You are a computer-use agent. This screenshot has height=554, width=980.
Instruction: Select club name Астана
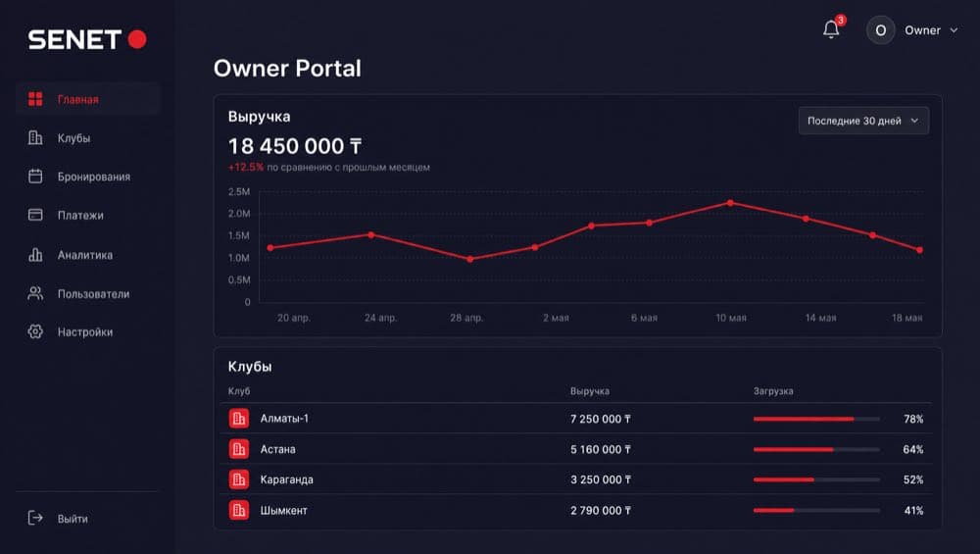[277, 449]
